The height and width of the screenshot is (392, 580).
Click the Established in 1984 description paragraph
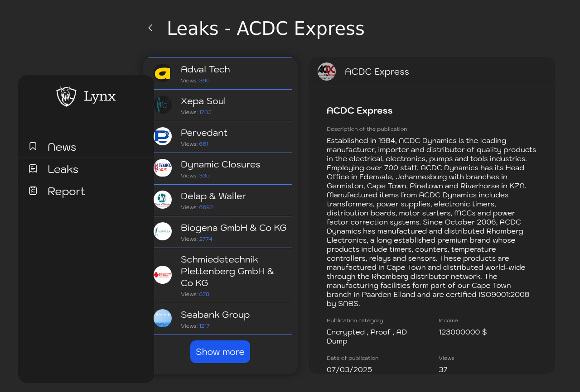click(431, 222)
